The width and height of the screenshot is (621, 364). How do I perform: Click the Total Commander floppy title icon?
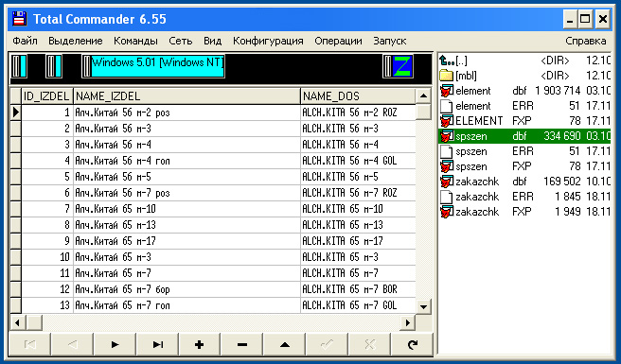click(19, 19)
